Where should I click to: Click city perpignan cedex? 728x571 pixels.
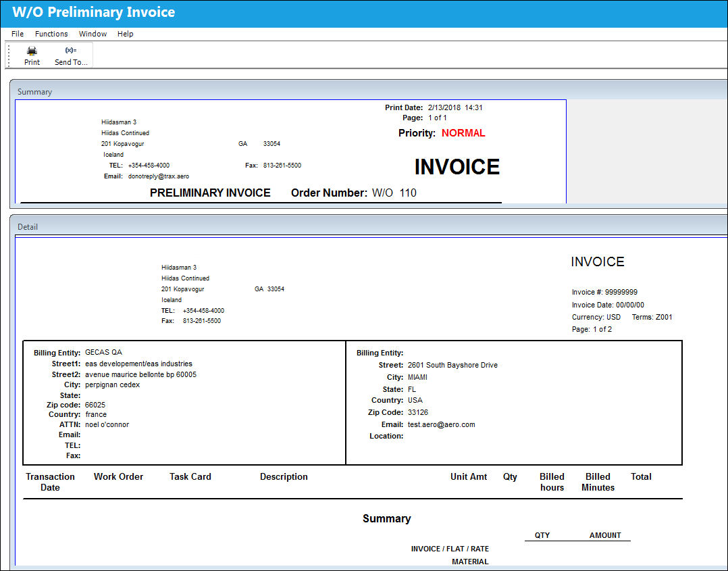(112, 384)
